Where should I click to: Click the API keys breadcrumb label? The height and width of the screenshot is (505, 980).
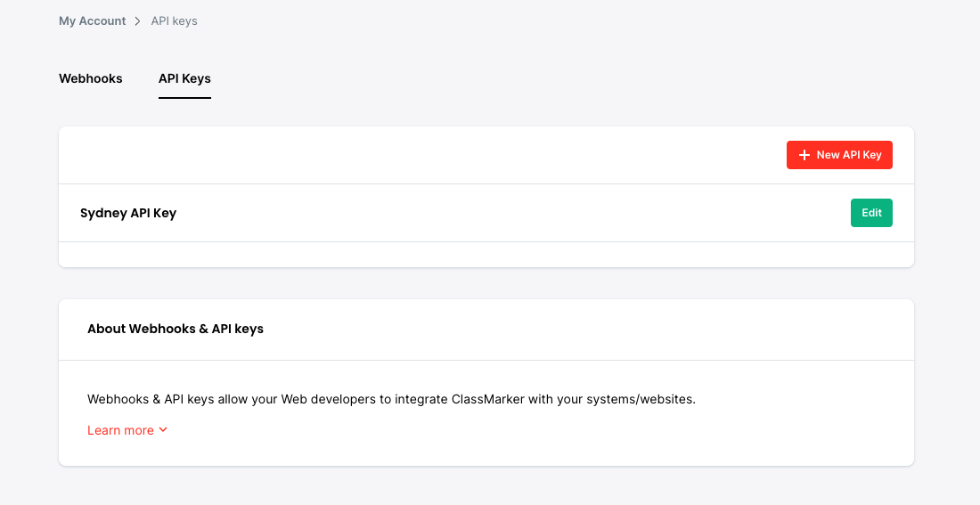click(x=175, y=21)
